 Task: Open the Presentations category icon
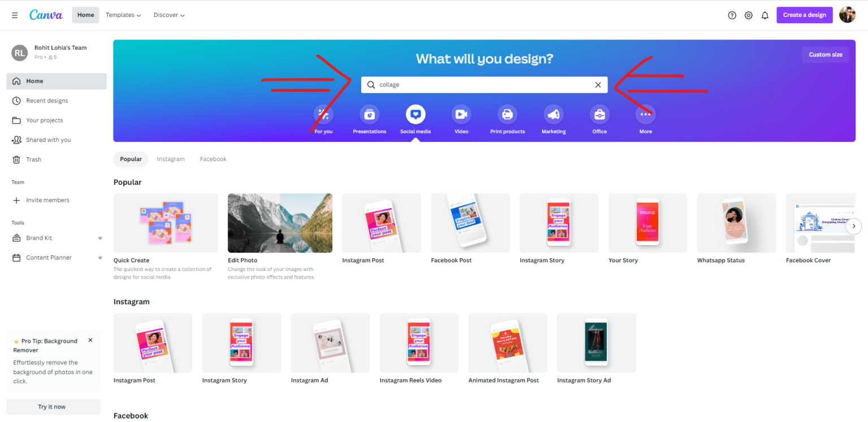click(369, 115)
